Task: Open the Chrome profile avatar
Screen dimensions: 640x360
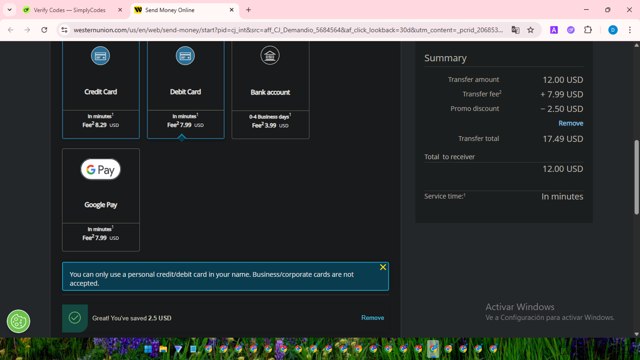Action: pos(613,30)
